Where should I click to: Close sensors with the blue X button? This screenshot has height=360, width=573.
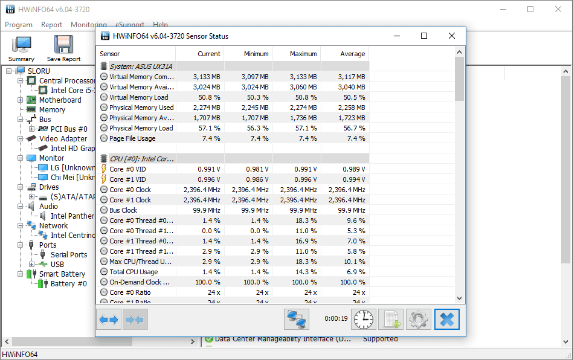pos(447,319)
